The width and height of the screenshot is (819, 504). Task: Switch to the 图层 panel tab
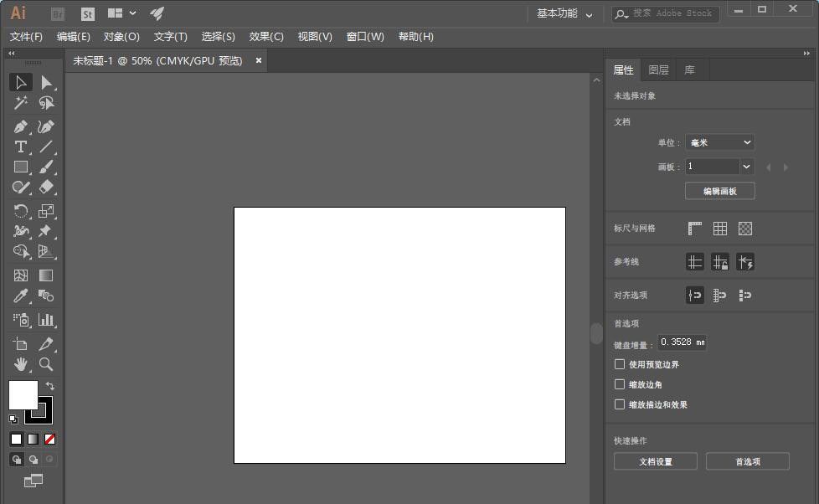tap(658, 69)
